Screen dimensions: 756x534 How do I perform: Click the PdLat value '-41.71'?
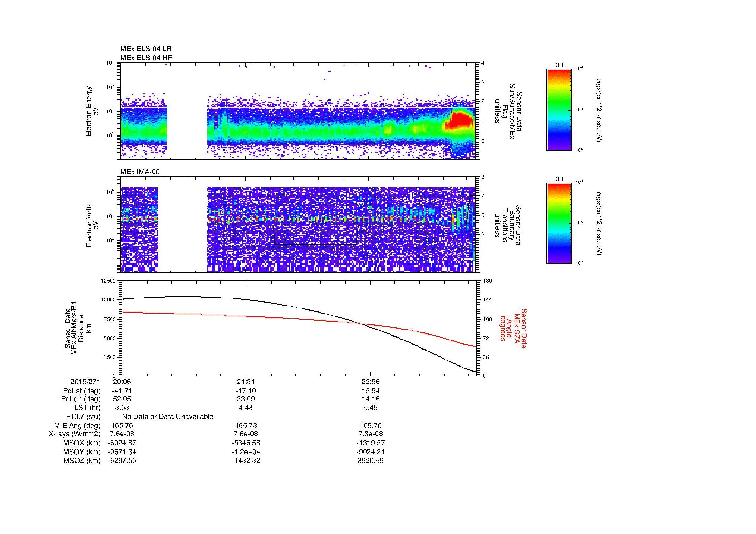tap(122, 391)
